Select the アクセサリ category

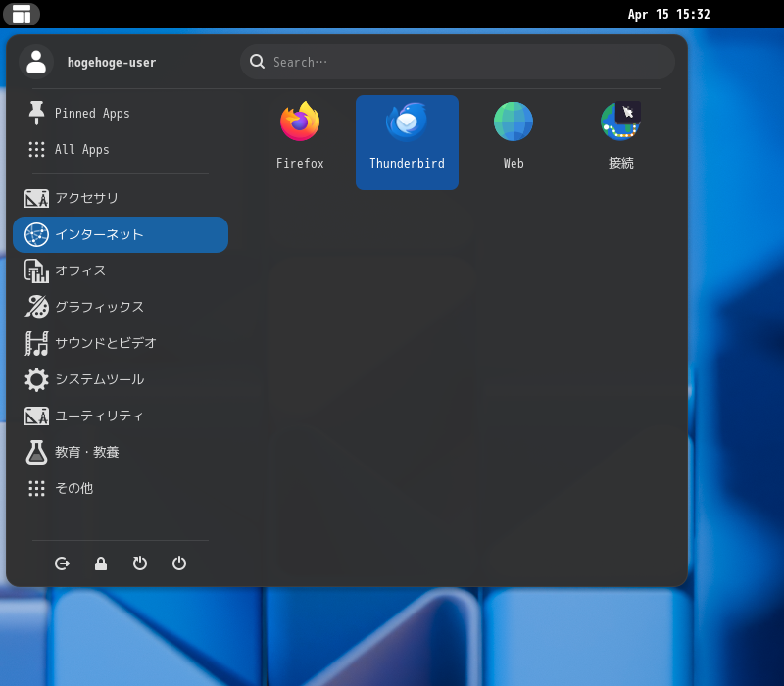pyautogui.click(x=121, y=199)
